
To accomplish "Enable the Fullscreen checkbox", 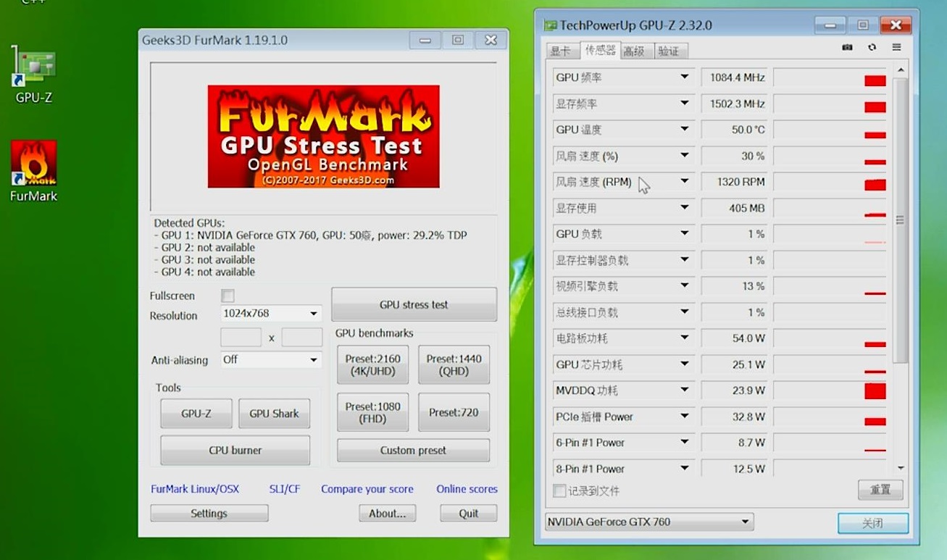I will pos(228,296).
